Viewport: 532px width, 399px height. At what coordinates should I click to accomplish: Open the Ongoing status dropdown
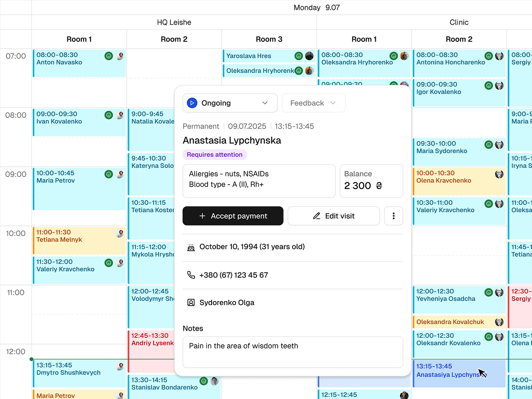pos(230,102)
